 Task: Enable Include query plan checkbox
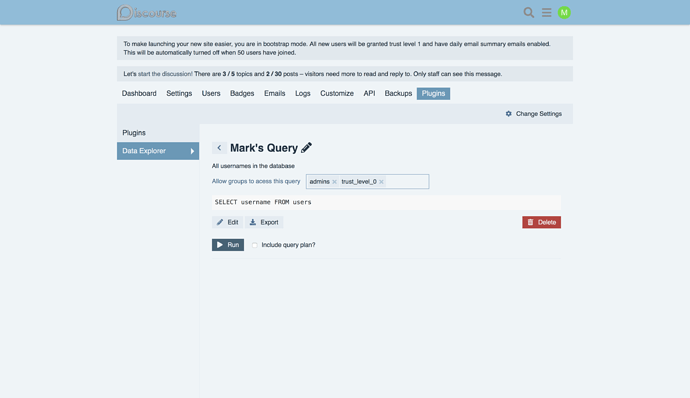[254, 245]
